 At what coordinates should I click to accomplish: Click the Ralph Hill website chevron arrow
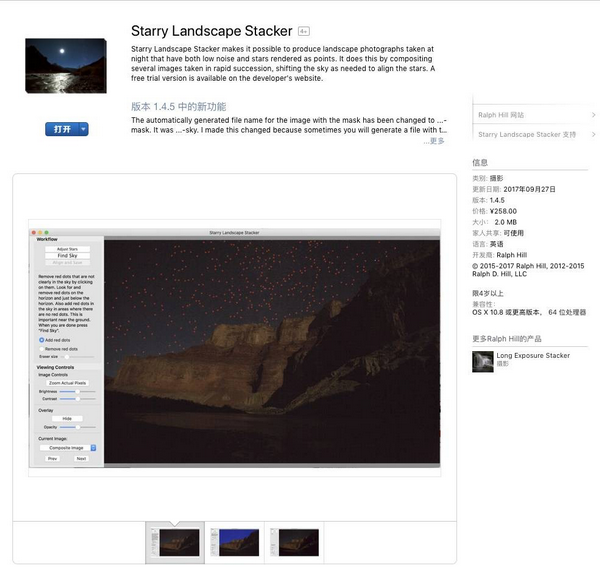click(x=593, y=115)
